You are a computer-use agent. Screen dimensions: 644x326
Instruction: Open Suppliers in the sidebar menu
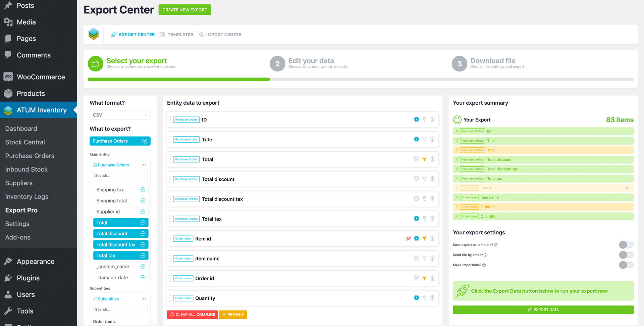coord(19,183)
